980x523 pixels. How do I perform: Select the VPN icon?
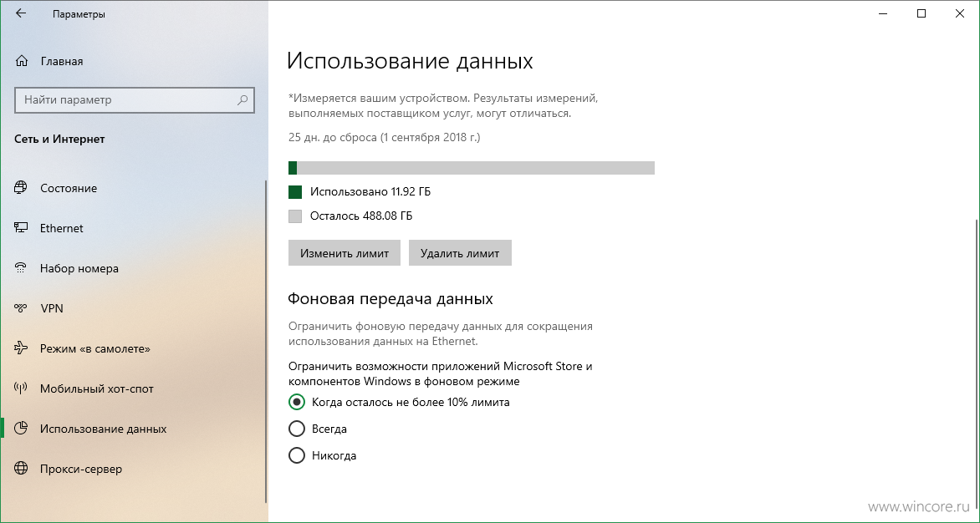point(21,308)
